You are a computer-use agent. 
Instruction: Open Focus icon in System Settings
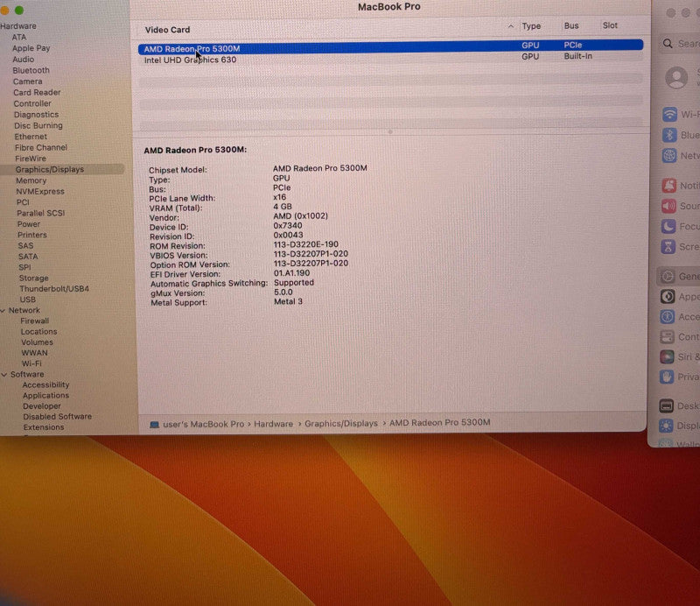[x=668, y=227]
